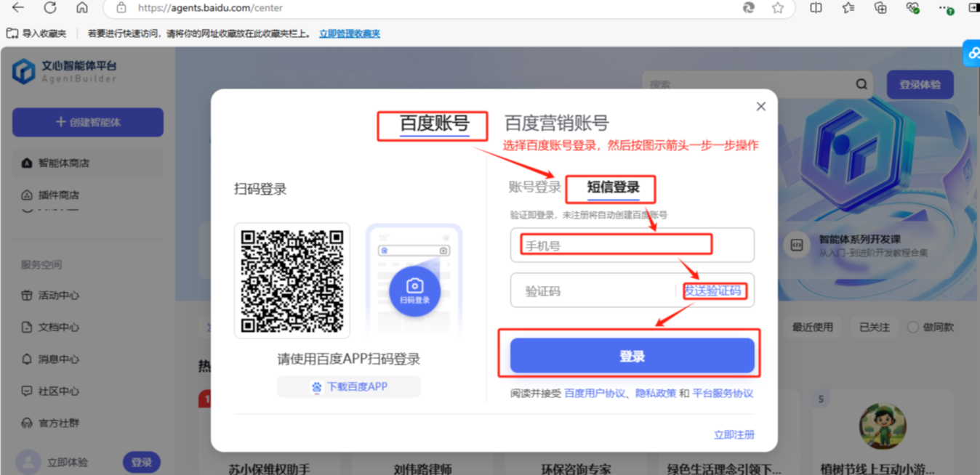Select the 做同款 radio option
The height and width of the screenshot is (475, 980).
pyautogui.click(x=913, y=328)
